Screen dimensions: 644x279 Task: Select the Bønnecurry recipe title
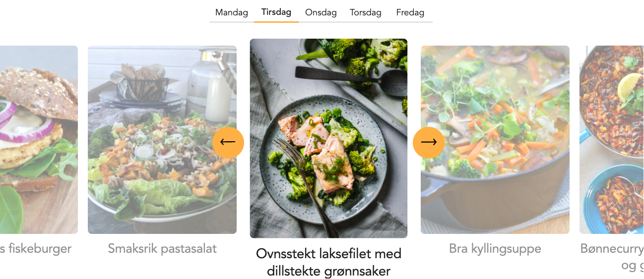(x=612, y=249)
